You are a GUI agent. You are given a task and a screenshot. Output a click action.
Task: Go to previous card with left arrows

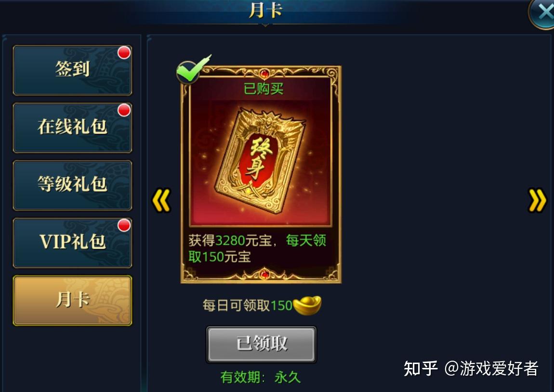(161, 201)
